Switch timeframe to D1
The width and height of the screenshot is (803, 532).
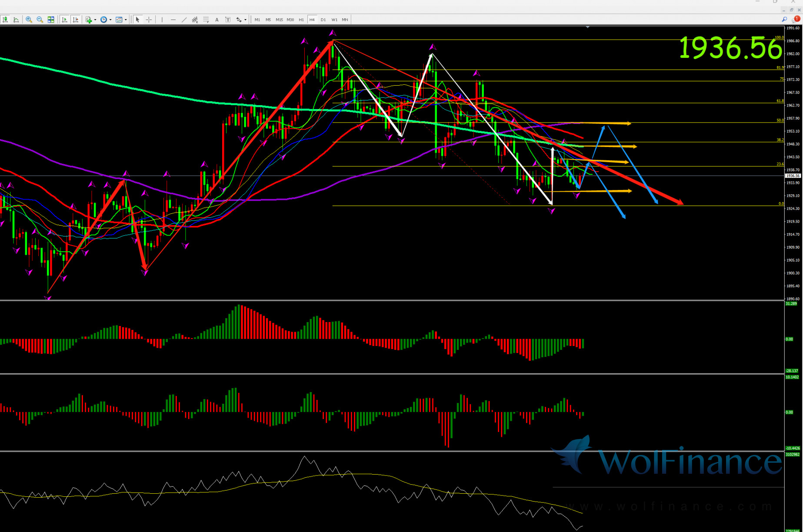pos(323,20)
